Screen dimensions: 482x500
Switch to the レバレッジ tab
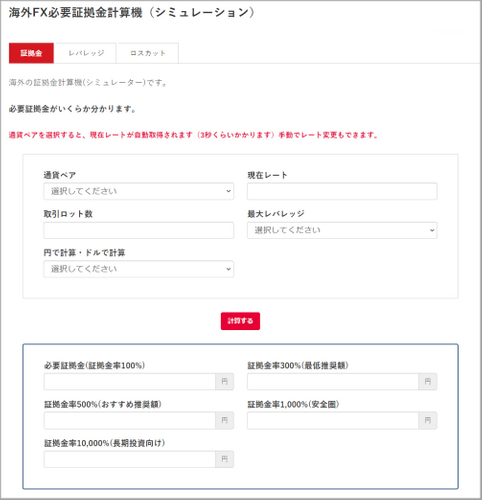click(x=86, y=53)
